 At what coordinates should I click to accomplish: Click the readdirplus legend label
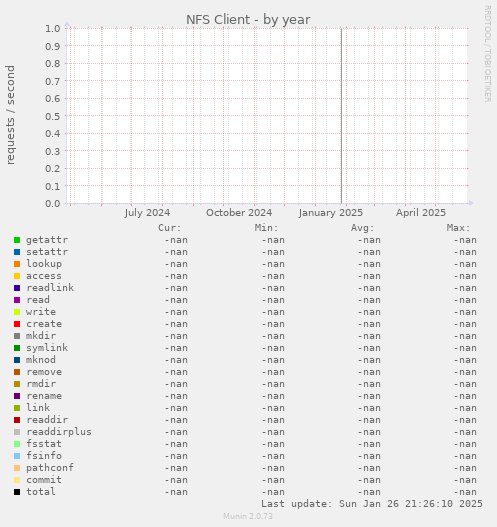59,432
